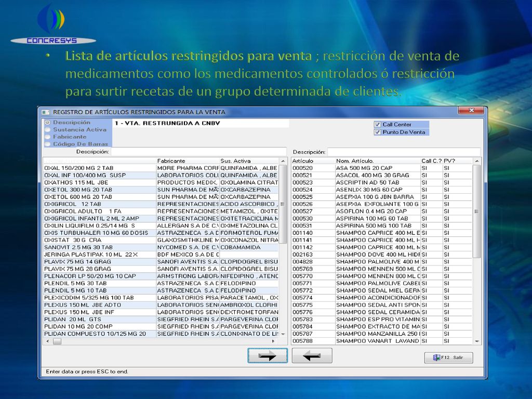532x399 pixels.
Task: Select row OXIGRICOL ADULTO 1 FA
Action: [x=161, y=211]
